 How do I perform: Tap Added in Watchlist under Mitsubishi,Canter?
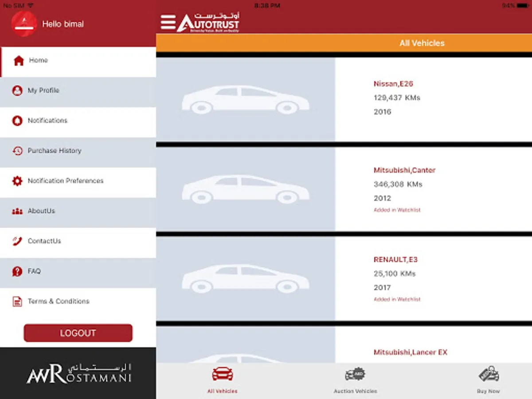[397, 210]
